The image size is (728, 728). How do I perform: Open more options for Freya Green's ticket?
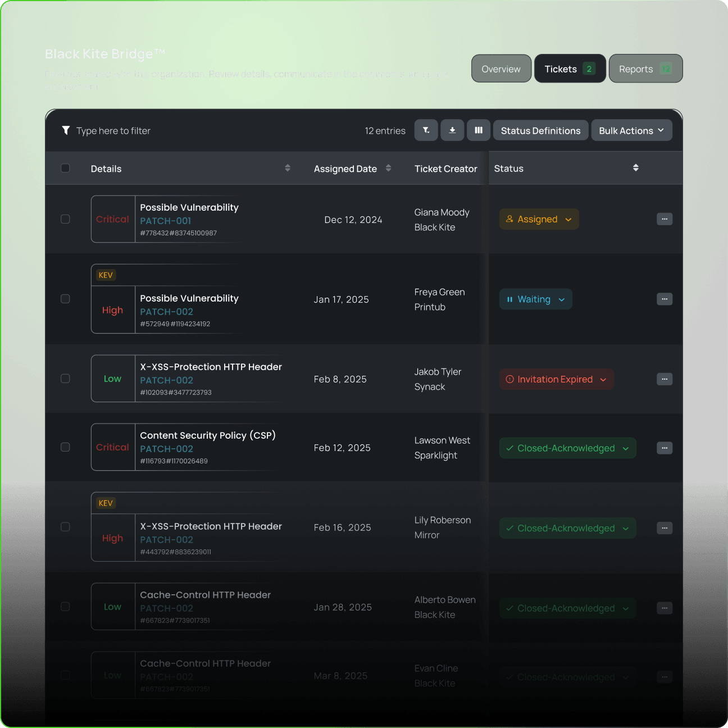pos(665,299)
